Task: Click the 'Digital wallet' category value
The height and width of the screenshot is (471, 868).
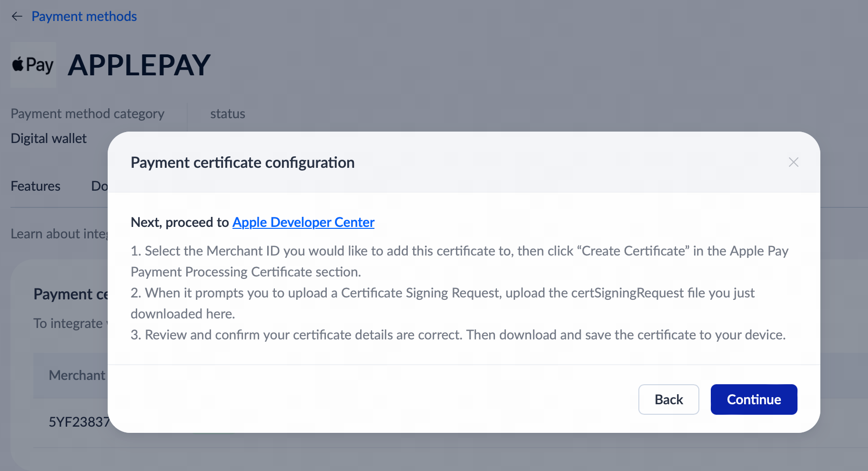Action: 49,139
